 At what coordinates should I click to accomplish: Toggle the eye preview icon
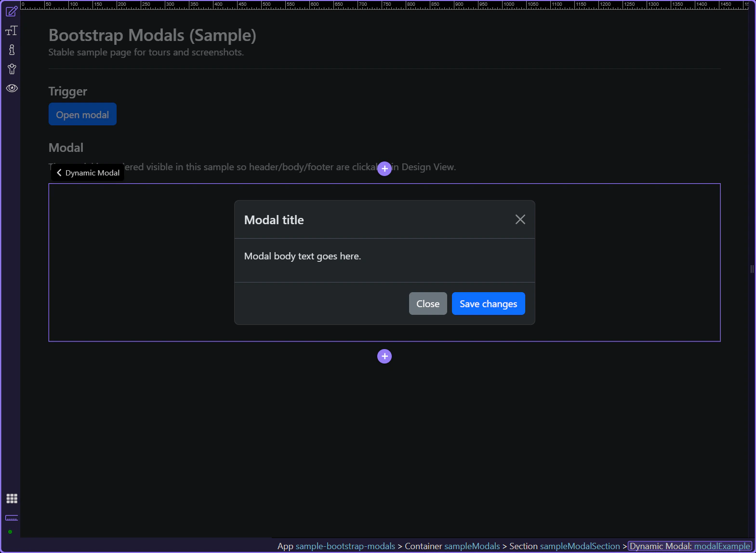[12, 88]
